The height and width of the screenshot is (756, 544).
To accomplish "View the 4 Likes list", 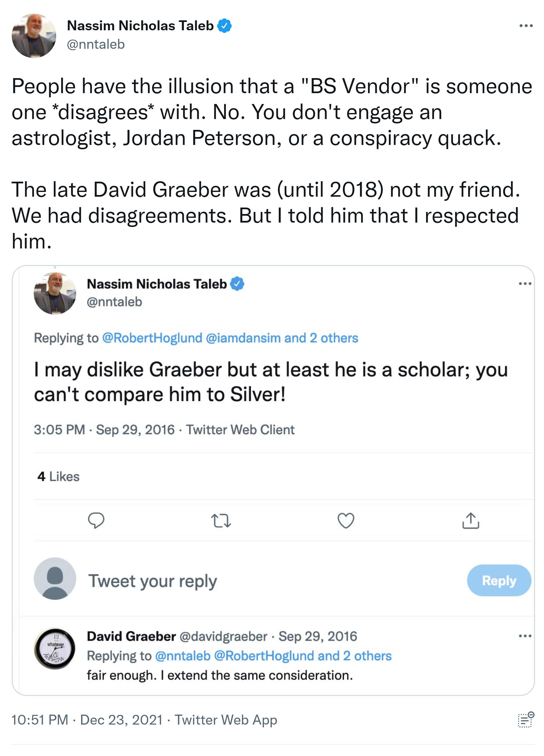I will [59, 476].
